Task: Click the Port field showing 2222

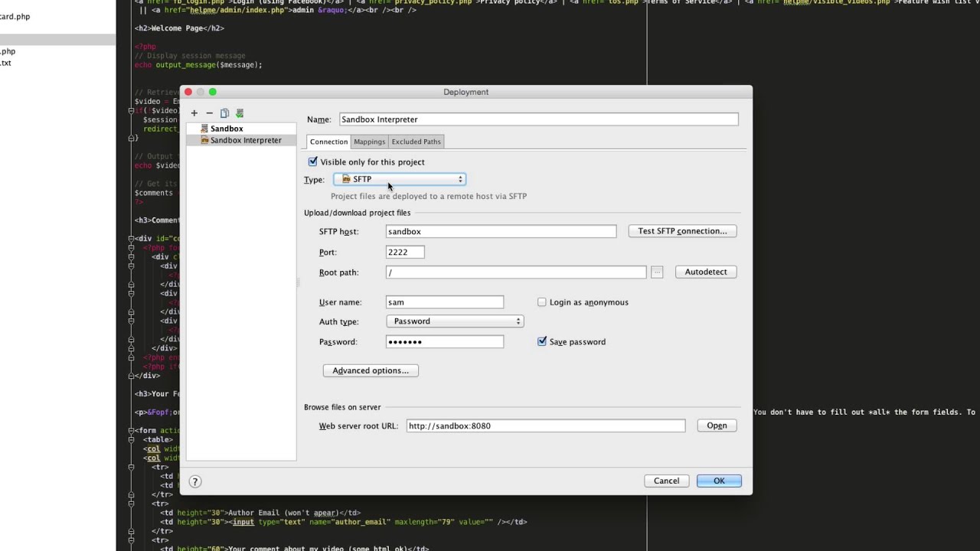Action: (405, 253)
